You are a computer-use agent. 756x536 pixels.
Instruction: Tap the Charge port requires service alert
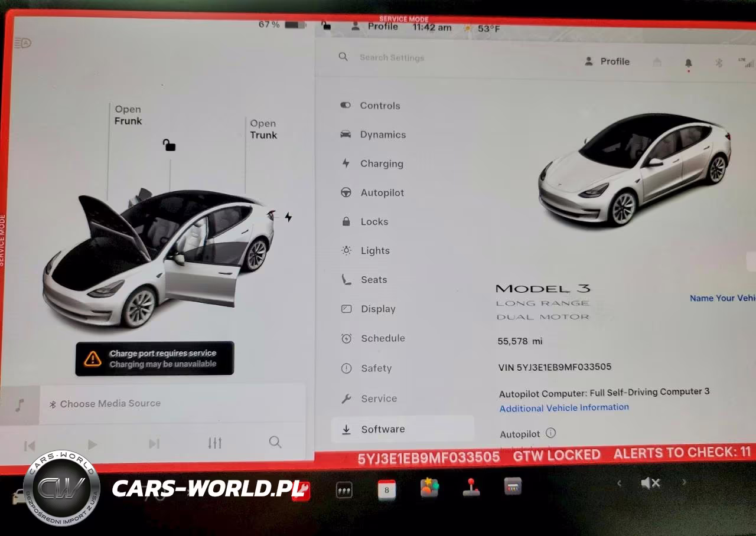click(x=155, y=358)
